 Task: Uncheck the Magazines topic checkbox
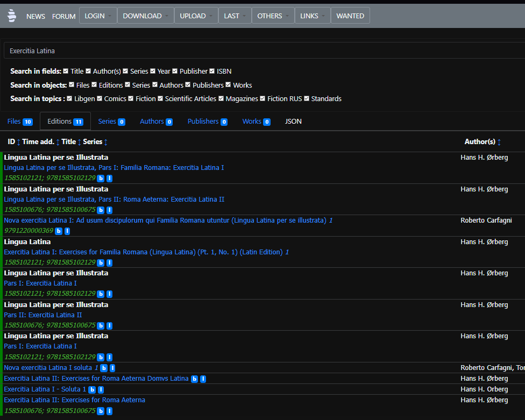click(x=221, y=98)
